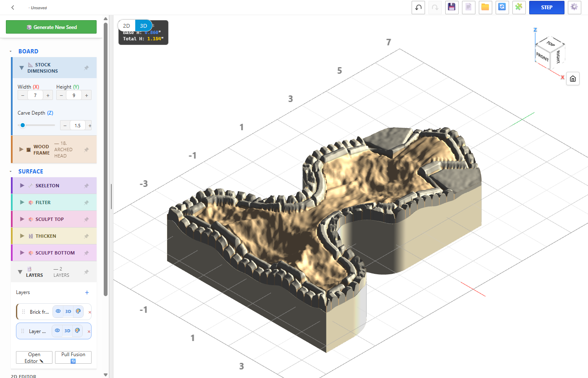This screenshot has height=378, width=588.
Task: Add a new layer with plus icon
Action: click(x=87, y=292)
